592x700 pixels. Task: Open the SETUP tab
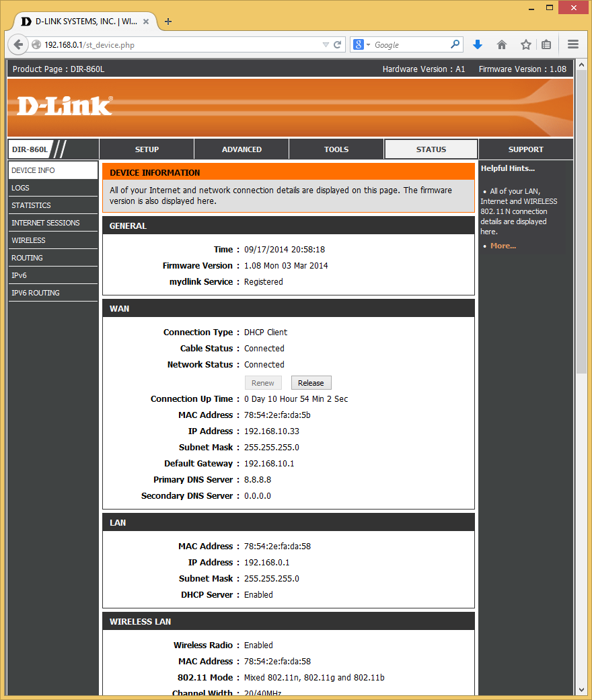coord(147,149)
